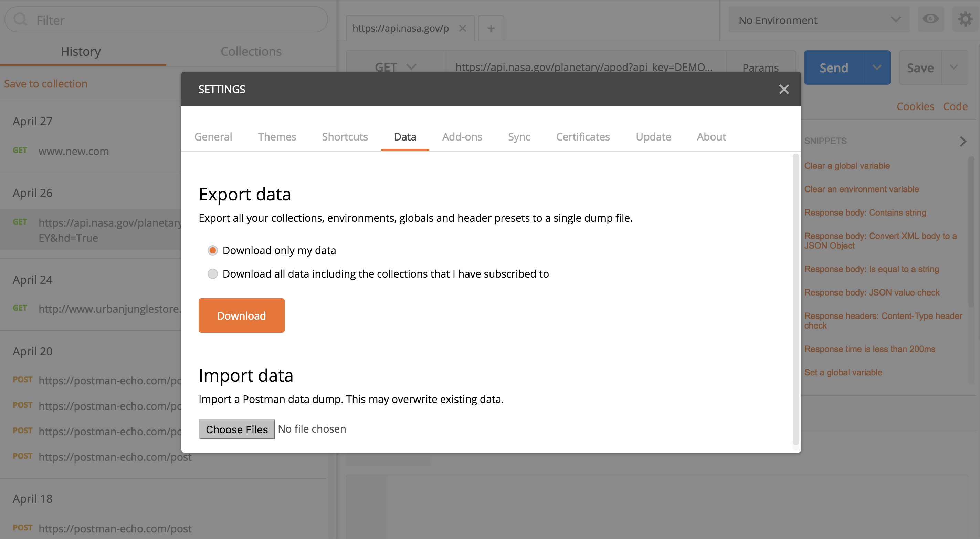Switch to the Add-ons settings tab
The height and width of the screenshot is (539, 980).
click(462, 137)
